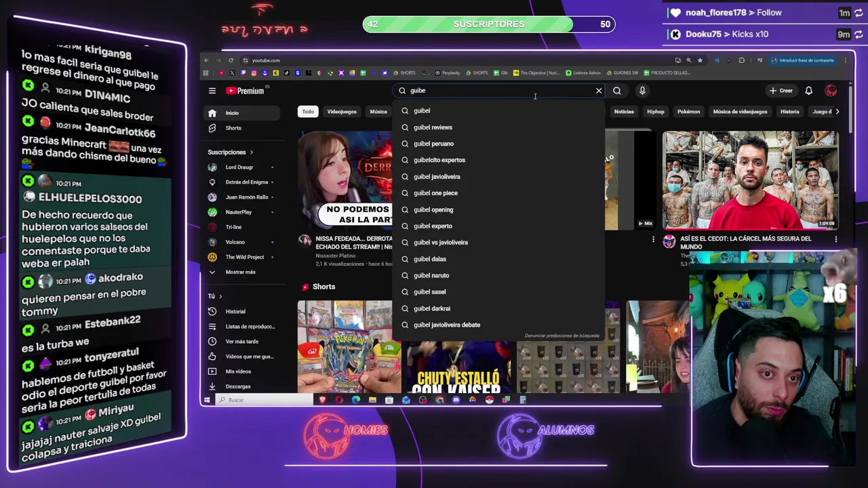Select the Todo filter chip
868x488 pixels.
308,112
